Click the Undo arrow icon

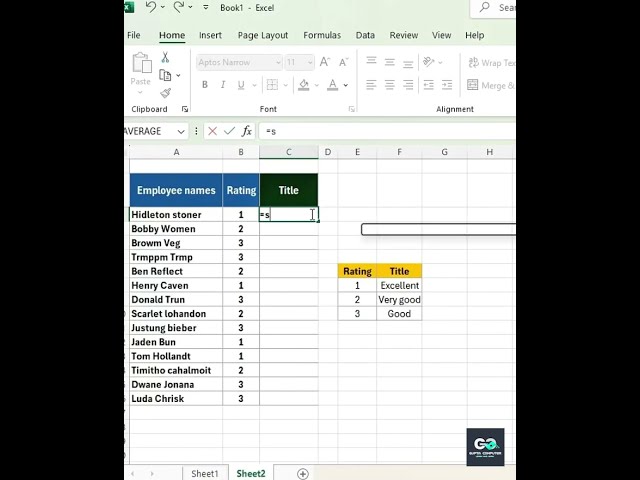tap(151, 7)
